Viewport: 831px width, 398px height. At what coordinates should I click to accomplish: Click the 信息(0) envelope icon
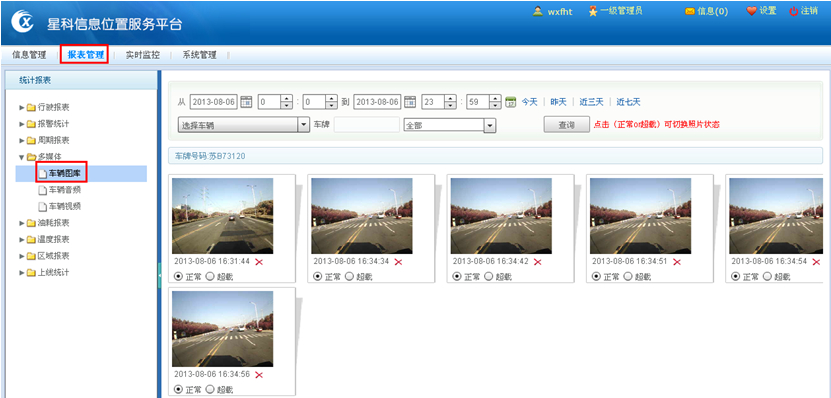[x=689, y=11]
